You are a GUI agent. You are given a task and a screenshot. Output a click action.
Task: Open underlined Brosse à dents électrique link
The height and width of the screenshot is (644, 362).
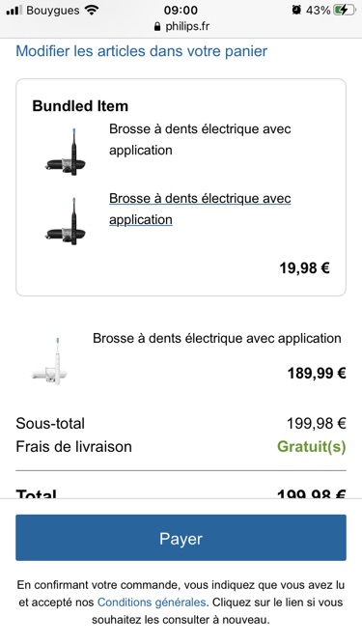pyautogui.click(x=200, y=210)
